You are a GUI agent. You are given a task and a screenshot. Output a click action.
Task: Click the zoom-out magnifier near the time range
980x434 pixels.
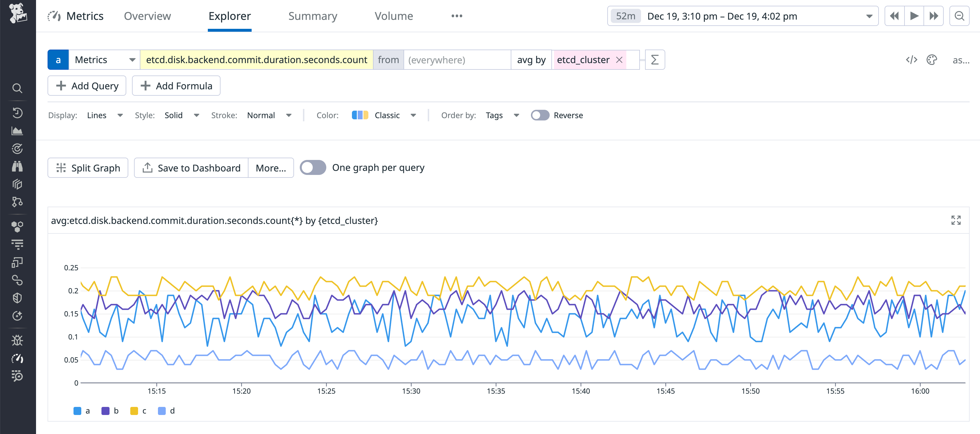(960, 16)
